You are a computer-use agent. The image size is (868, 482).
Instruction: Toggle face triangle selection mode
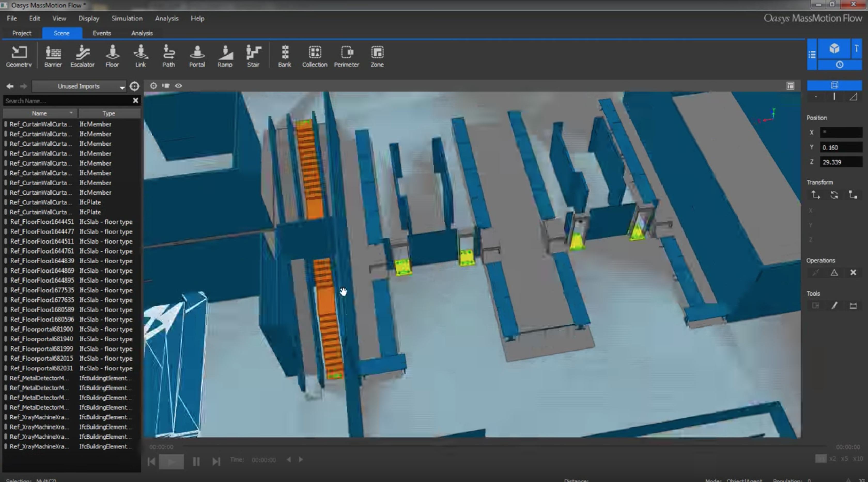tap(853, 97)
